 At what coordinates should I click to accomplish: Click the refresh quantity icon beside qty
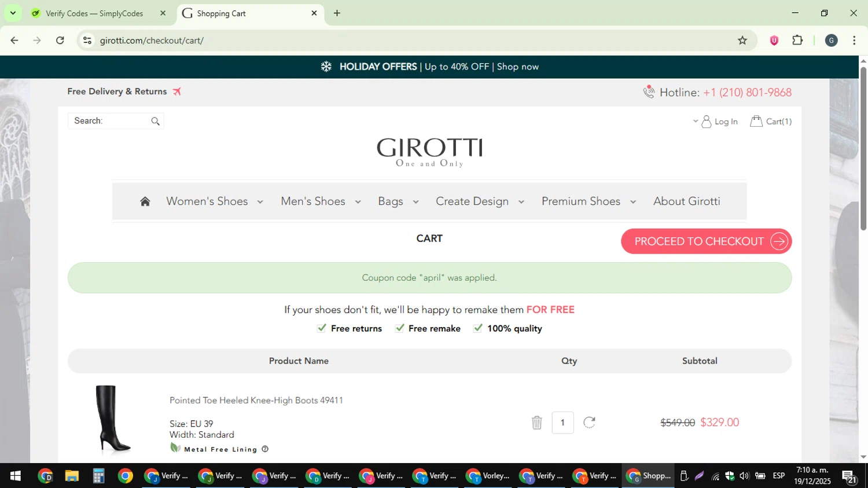(589, 423)
